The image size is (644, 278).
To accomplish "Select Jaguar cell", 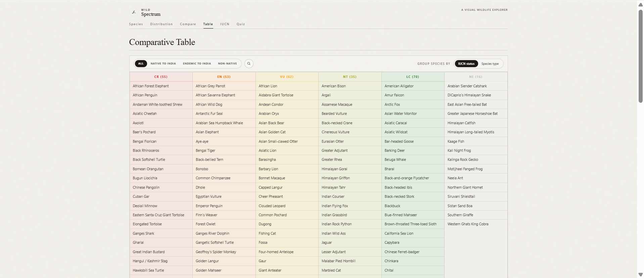I will click(x=350, y=242).
